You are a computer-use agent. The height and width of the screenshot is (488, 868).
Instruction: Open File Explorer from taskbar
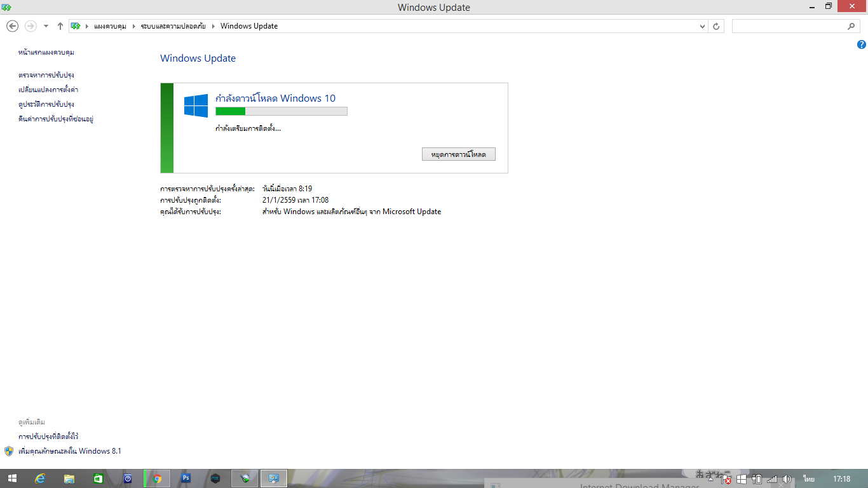[69, 478]
